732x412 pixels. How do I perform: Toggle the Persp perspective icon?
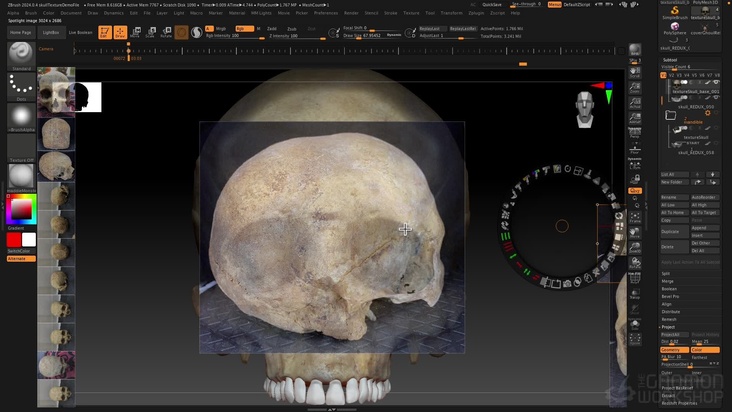(x=635, y=133)
